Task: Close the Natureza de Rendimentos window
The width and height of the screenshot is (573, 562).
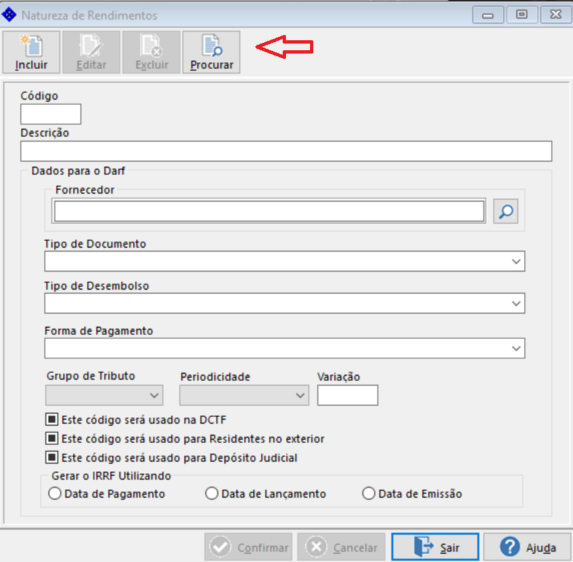Action: point(556,15)
